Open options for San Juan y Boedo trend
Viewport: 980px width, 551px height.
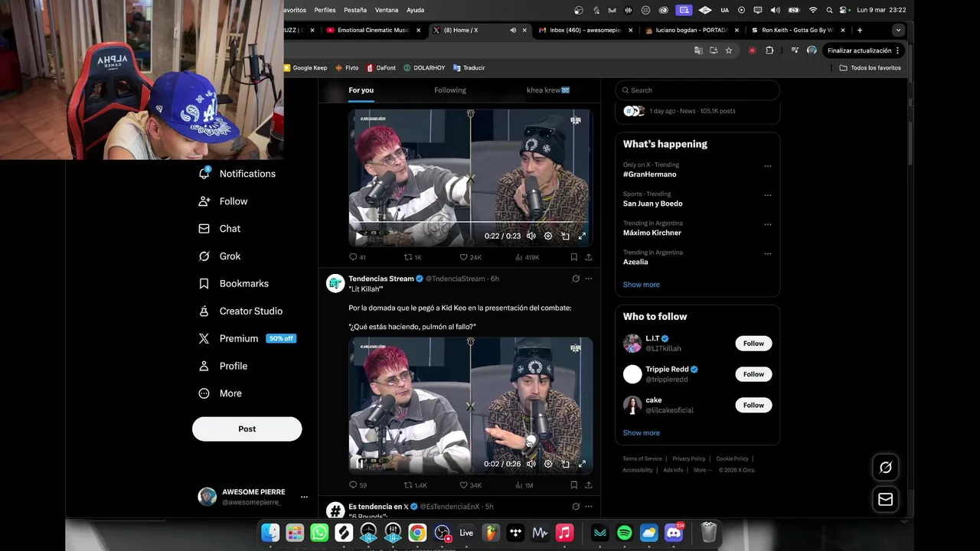coord(767,195)
